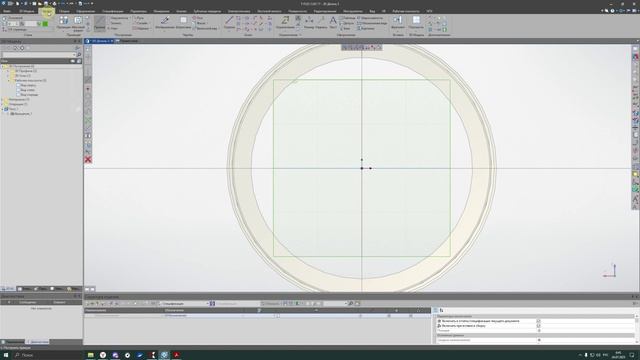Open the Спецификация ribbon tab
Screen dimensions: 640x360
pyautogui.click(x=113, y=11)
